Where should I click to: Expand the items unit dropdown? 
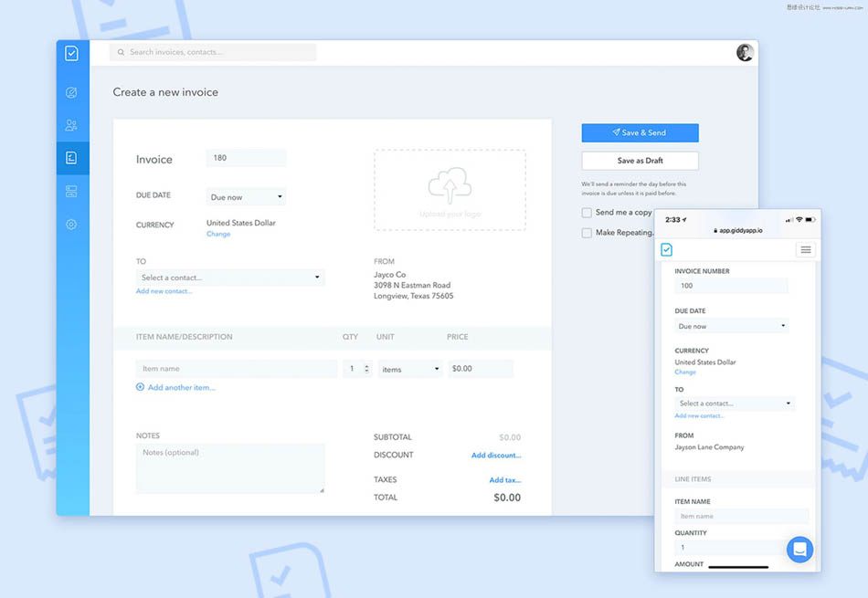coord(410,369)
